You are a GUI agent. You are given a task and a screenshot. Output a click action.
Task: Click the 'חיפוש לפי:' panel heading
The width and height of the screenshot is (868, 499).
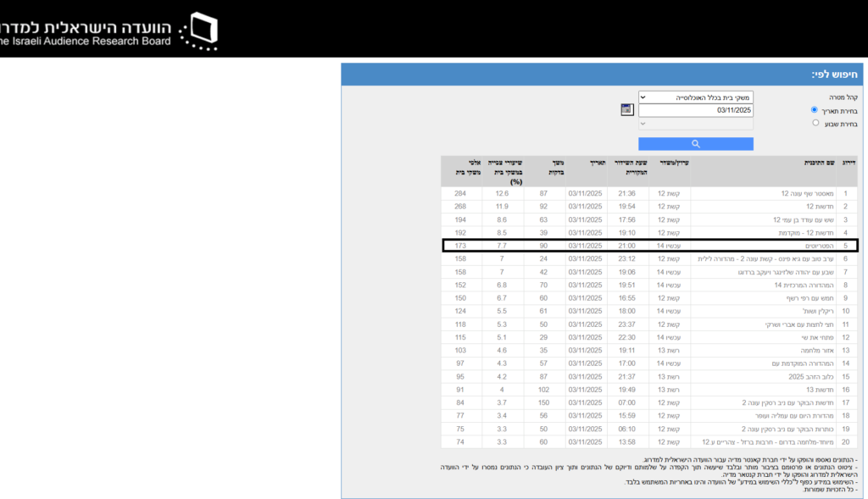pyautogui.click(x=834, y=75)
